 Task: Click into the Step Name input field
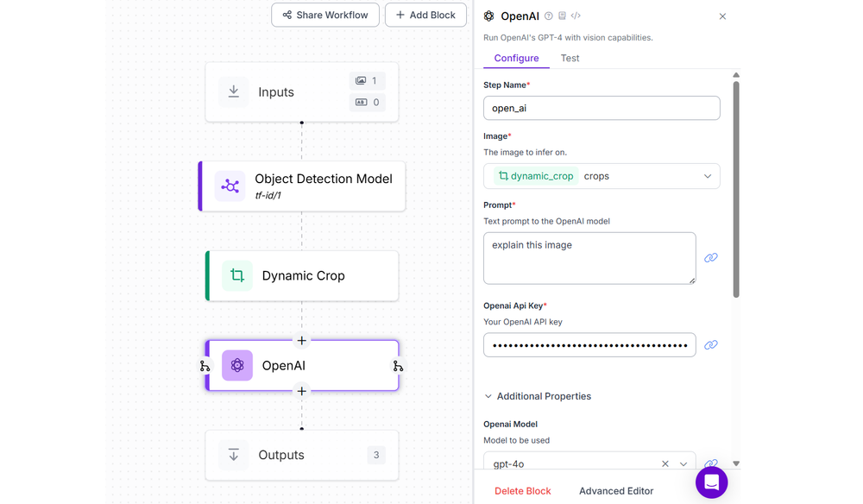[602, 108]
